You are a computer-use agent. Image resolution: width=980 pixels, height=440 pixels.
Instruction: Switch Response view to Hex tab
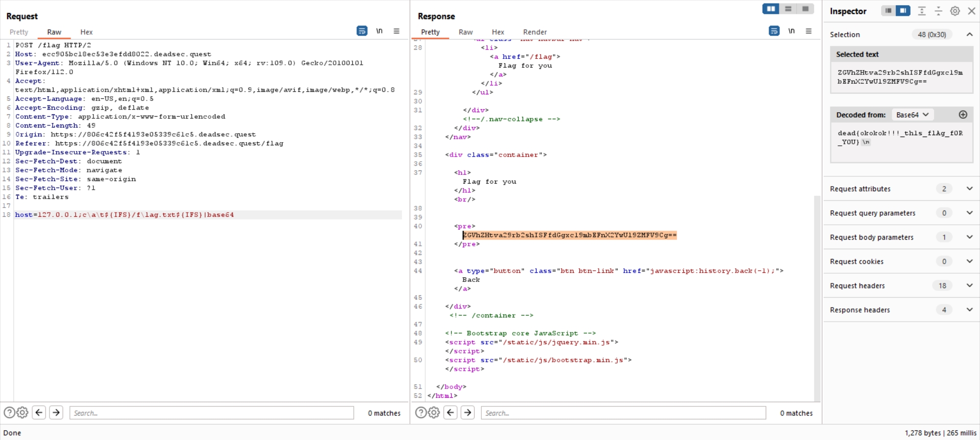[x=498, y=32]
